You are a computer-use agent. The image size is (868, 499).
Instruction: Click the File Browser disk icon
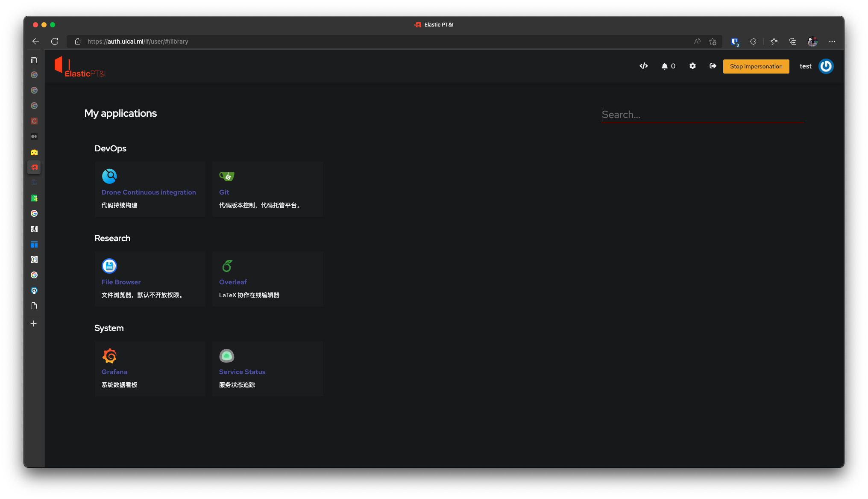coord(109,266)
